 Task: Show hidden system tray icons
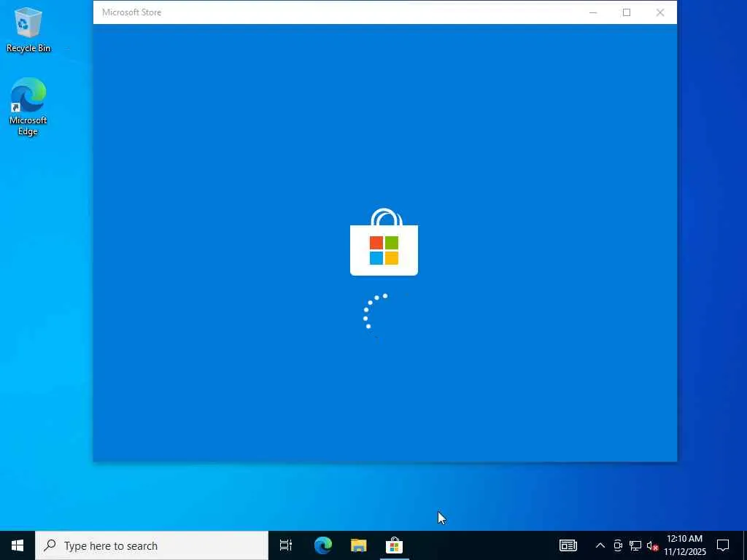tap(600, 545)
